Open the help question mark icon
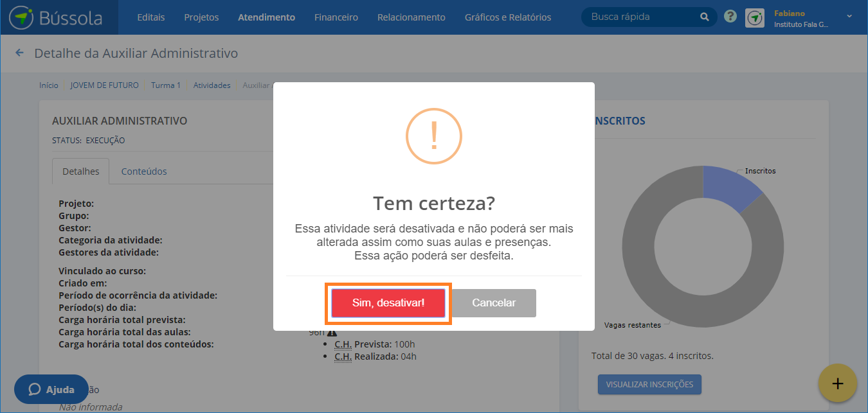 [730, 17]
